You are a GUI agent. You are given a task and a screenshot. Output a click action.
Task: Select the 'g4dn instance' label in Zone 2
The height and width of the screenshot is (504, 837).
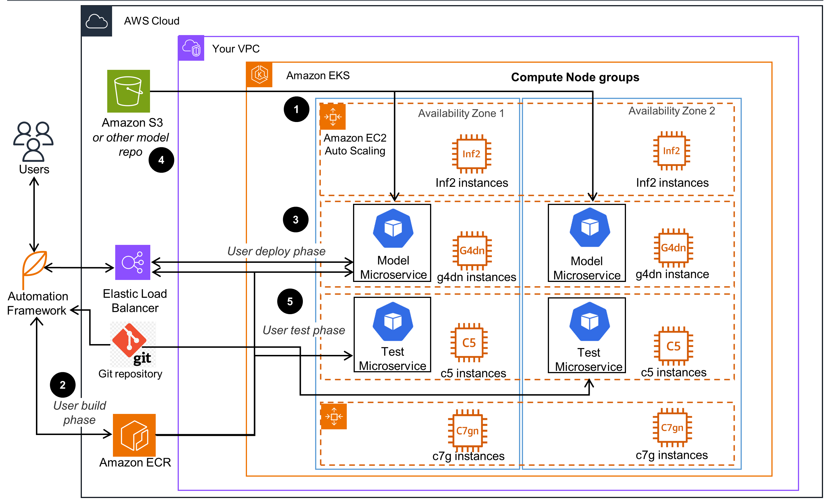tap(672, 274)
